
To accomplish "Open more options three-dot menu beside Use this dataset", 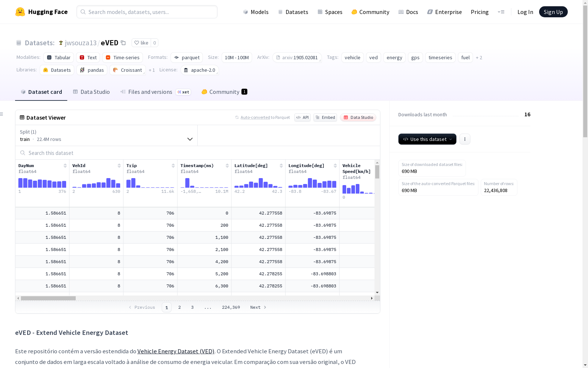I will pyautogui.click(x=465, y=139).
